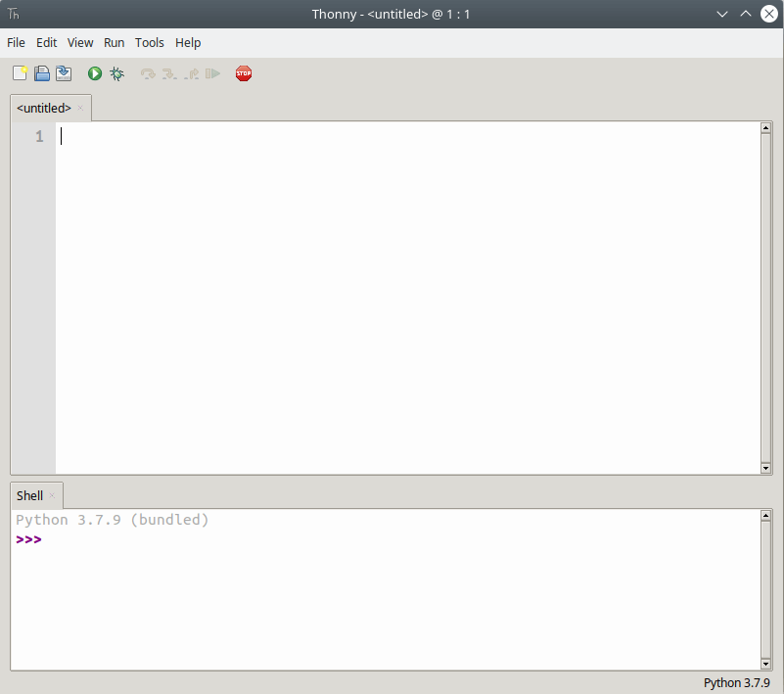784x694 pixels.
Task: Select the <untitled> editor tab
Action: point(42,108)
